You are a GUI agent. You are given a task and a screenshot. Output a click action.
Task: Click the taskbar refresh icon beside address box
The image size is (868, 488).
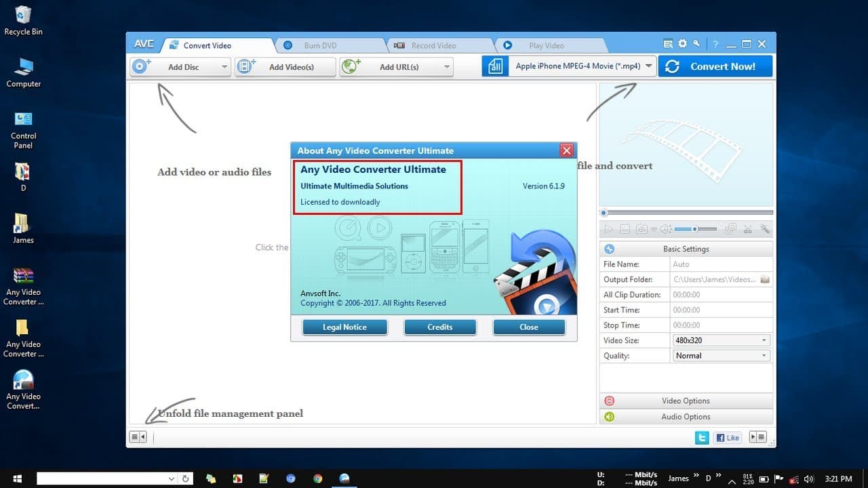click(x=186, y=479)
